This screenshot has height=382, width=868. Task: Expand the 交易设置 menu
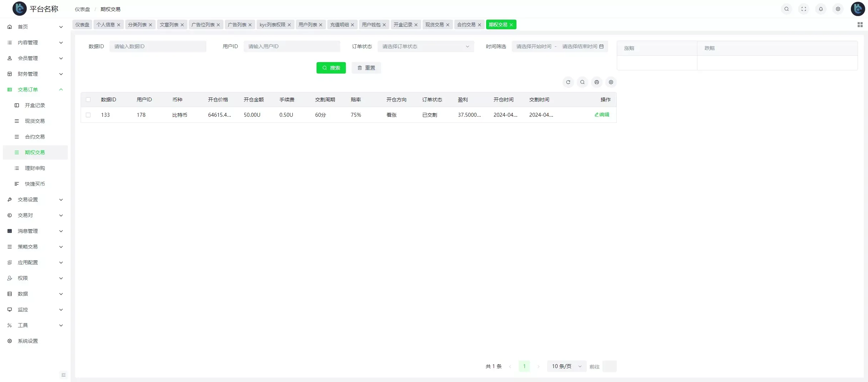(35, 200)
